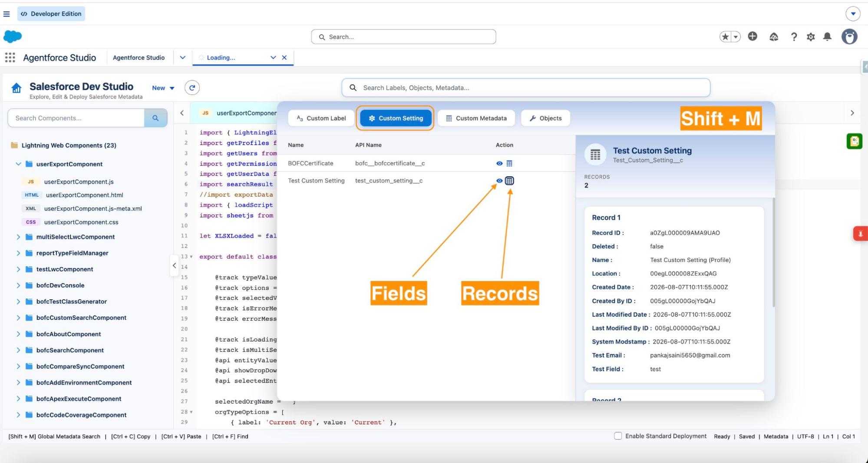Expand the bofcCustomSearchComponent folder
This screenshot has width=868, height=463.
[18, 318]
